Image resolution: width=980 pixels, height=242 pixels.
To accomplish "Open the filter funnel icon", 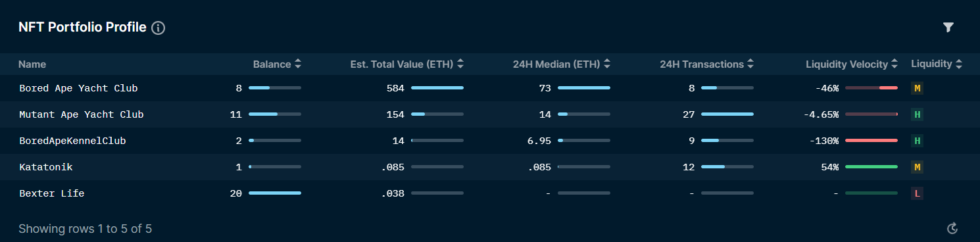I will pos(948,27).
